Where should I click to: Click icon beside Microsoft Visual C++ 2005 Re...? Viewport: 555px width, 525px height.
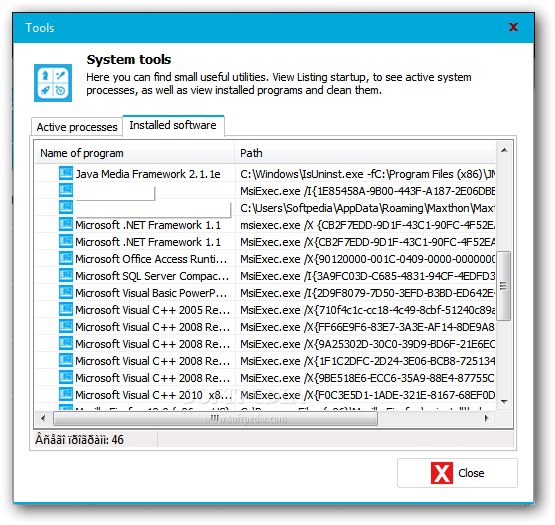point(66,309)
